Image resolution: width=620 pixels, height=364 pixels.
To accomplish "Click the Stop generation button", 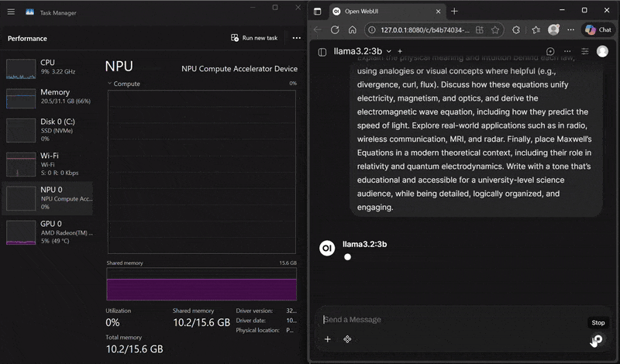I will coord(597,339).
